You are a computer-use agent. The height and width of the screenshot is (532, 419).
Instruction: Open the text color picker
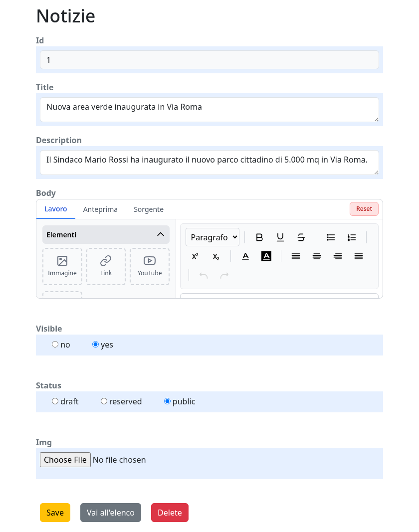(245, 256)
